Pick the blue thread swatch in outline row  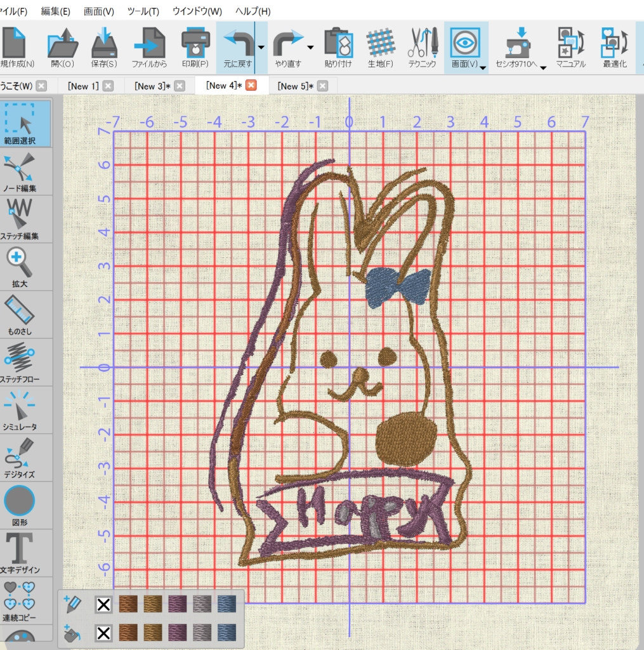pos(227,604)
